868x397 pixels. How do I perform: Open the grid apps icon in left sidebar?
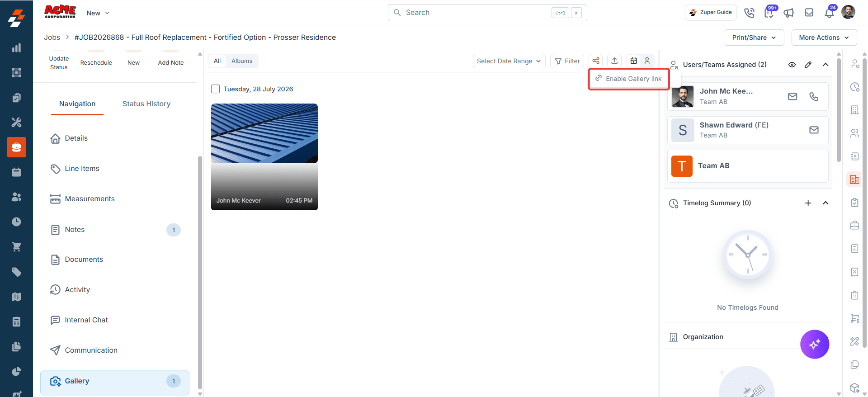point(16,72)
